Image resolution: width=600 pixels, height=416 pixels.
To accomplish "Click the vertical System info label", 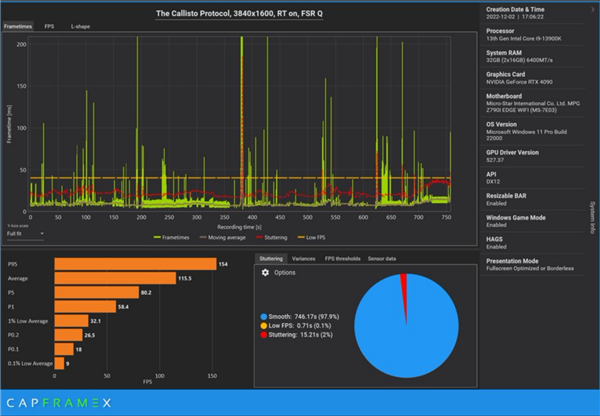I will pos(592,217).
